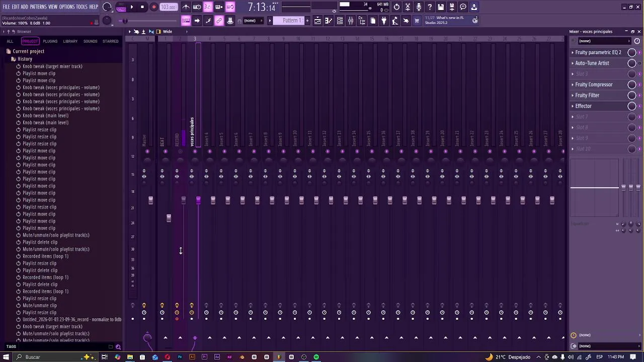Click the browser search magnifier icon
The width and height of the screenshot is (644, 362).
click(118, 346)
